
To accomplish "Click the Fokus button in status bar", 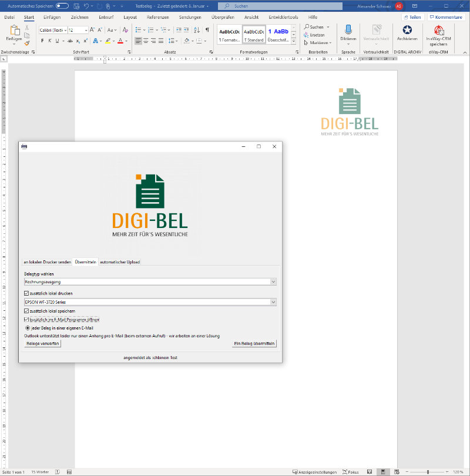I will [351, 472].
